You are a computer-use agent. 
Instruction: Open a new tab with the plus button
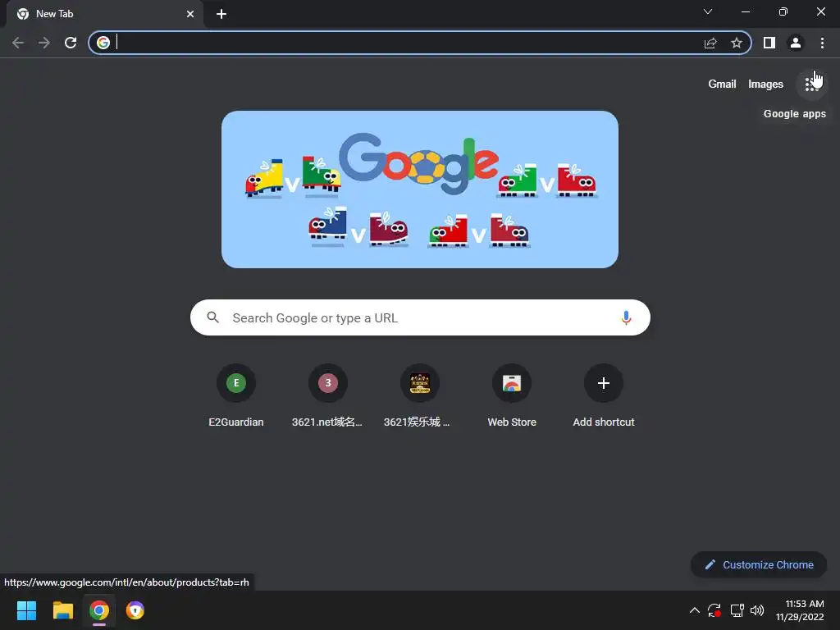[221, 14]
